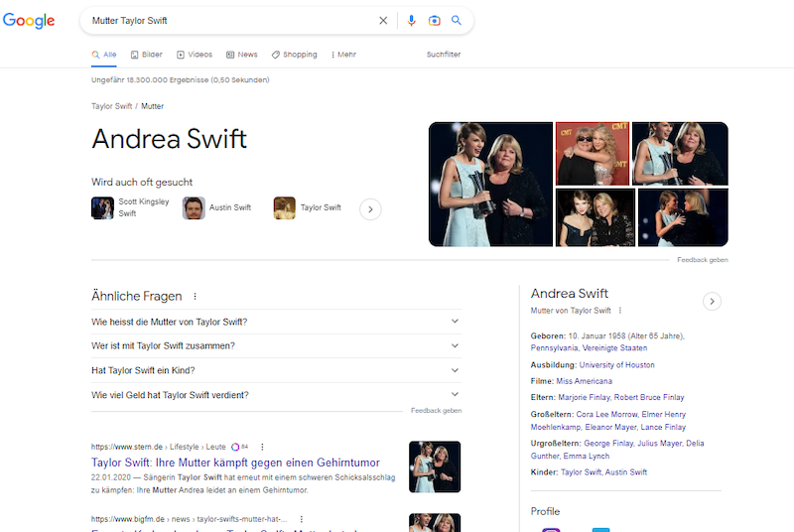The image size is (794, 532).
Task: Open Google Lens camera search icon
Action: point(434,20)
